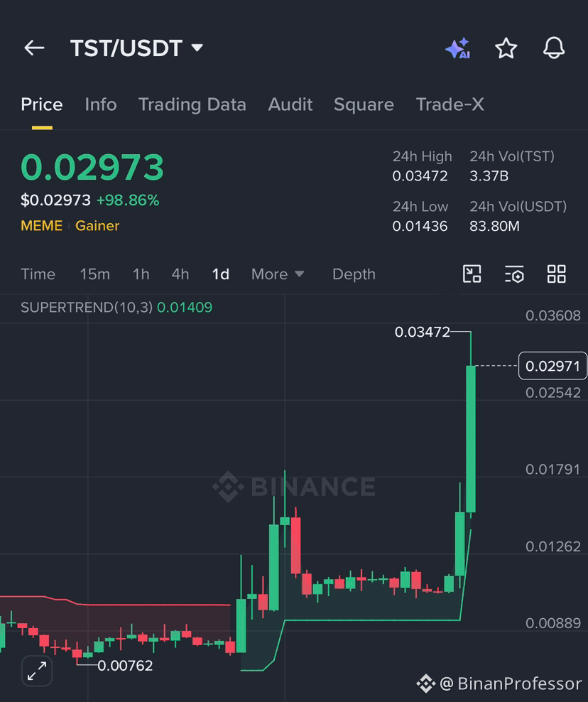
Task: Tap the latest tall green candle
Action: point(471,439)
